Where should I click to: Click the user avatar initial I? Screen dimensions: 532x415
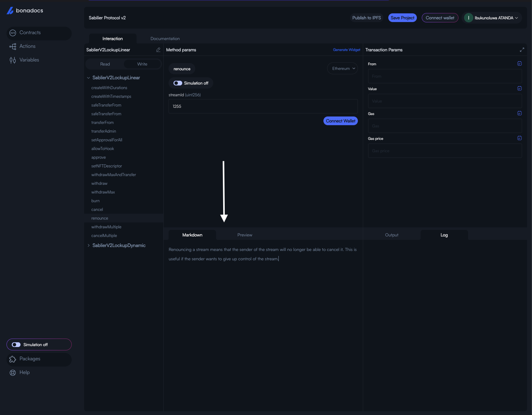[x=468, y=18]
